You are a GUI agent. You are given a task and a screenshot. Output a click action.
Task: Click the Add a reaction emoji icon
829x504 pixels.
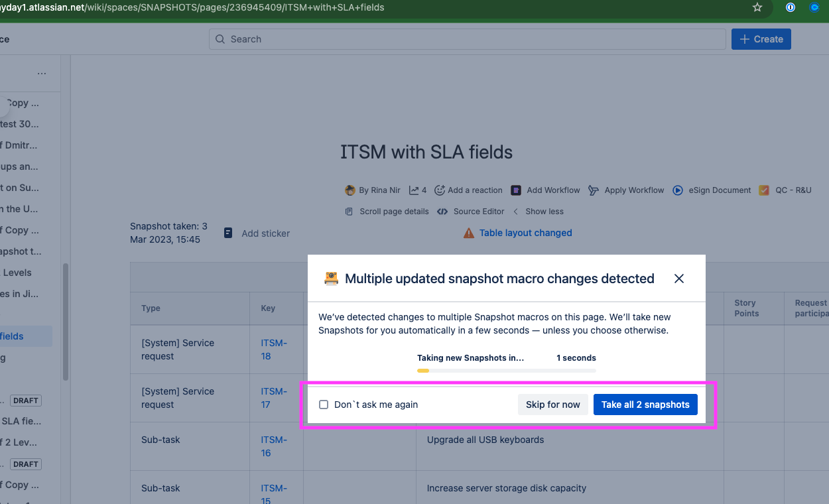[440, 190]
